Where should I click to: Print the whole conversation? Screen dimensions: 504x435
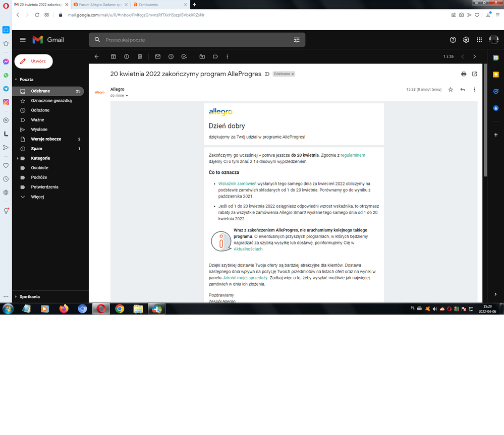pos(464,74)
